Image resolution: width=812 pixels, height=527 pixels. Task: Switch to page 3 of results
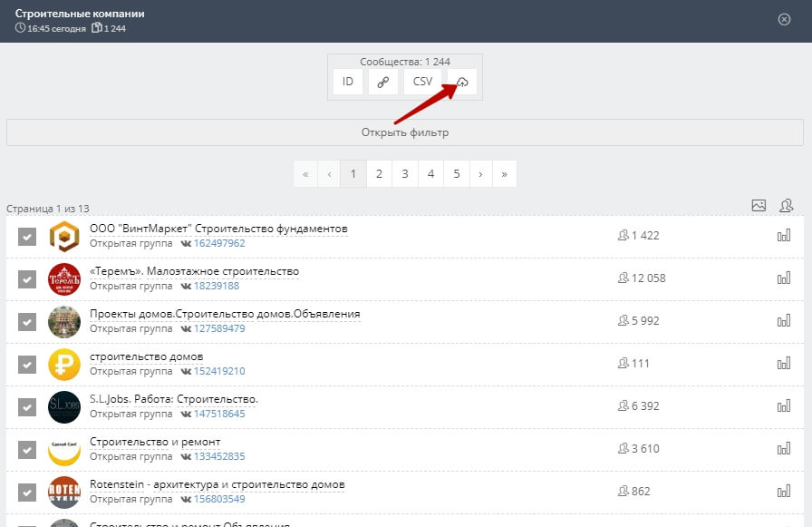[x=404, y=173]
